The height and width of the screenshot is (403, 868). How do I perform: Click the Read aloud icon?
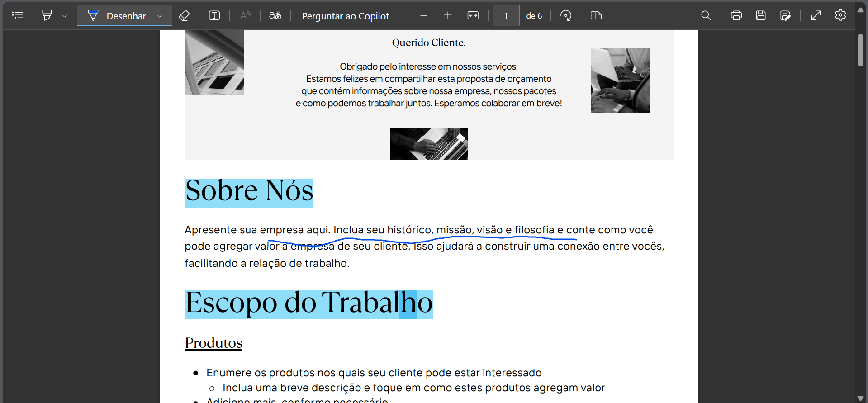click(x=245, y=15)
